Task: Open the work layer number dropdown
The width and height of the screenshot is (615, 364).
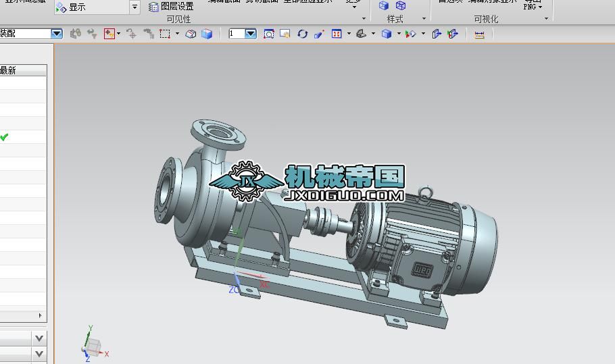Action: tap(251, 34)
